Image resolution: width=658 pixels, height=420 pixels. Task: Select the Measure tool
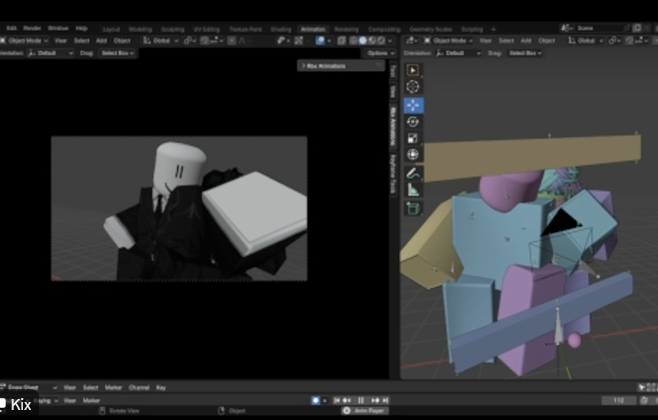pyautogui.click(x=413, y=189)
